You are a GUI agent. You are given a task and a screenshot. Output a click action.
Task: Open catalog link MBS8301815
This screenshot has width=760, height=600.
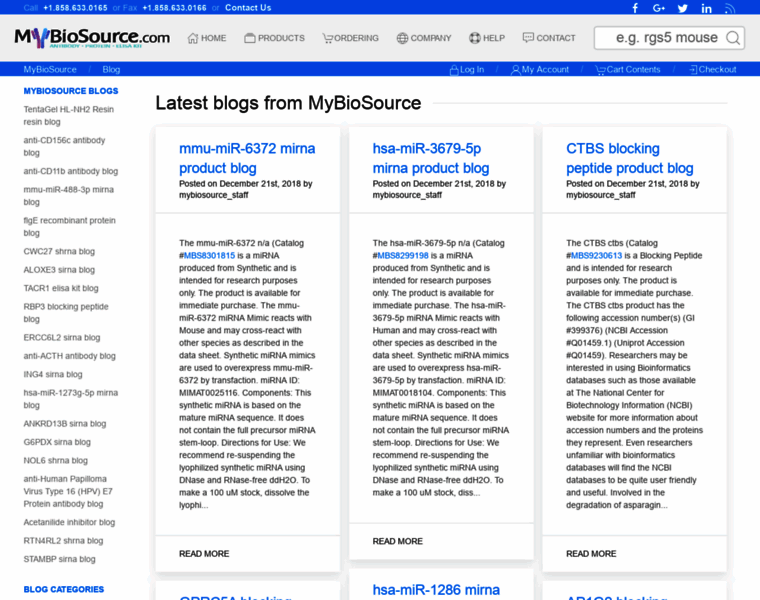click(209, 255)
